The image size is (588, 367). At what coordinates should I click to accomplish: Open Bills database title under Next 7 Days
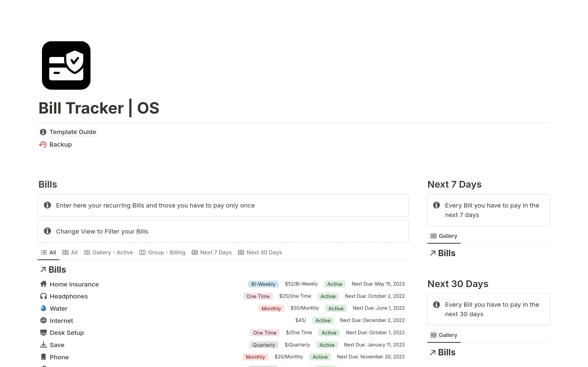point(447,253)
